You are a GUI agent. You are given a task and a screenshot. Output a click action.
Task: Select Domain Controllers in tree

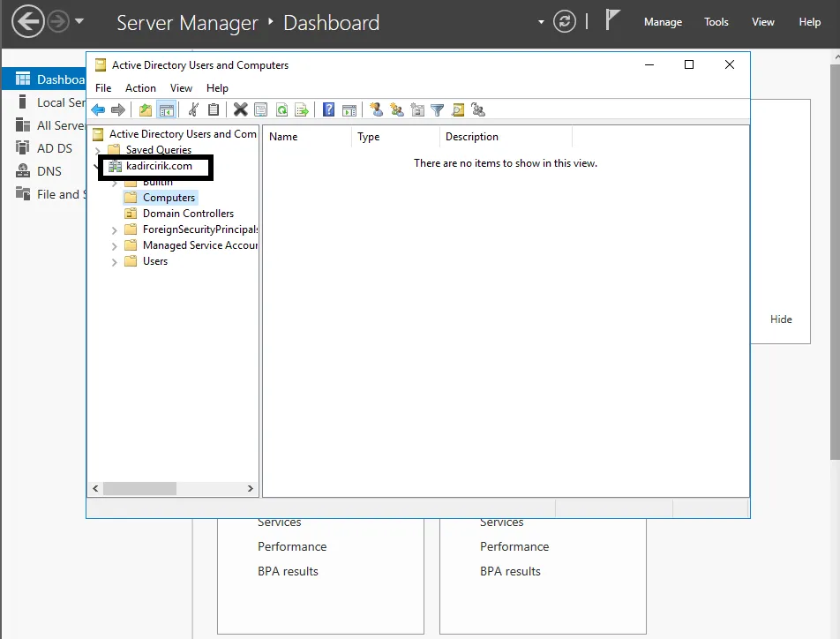[x=188, y=214]
